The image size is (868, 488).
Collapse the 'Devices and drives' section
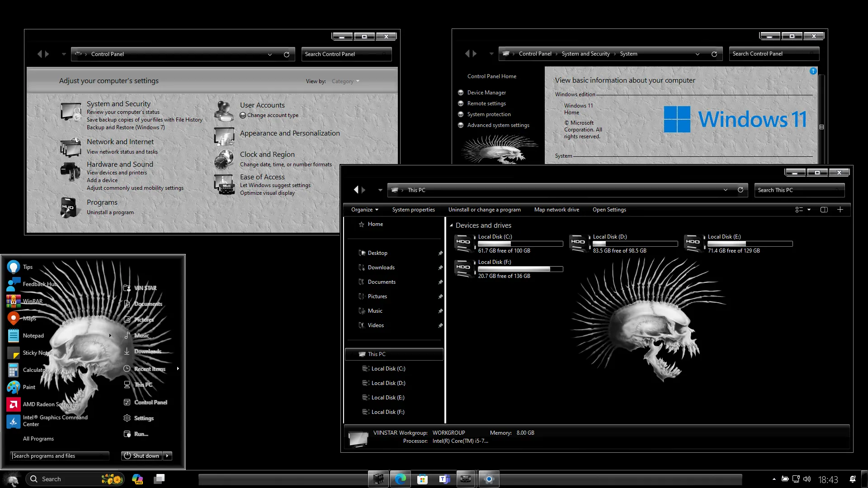pyautogui.click(x=451, y=225)
